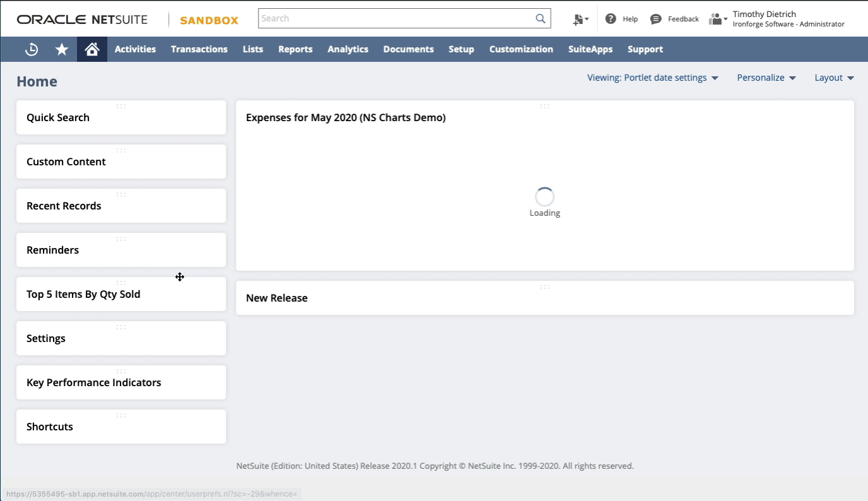Click the New Release portlet title

coord(277,298)
